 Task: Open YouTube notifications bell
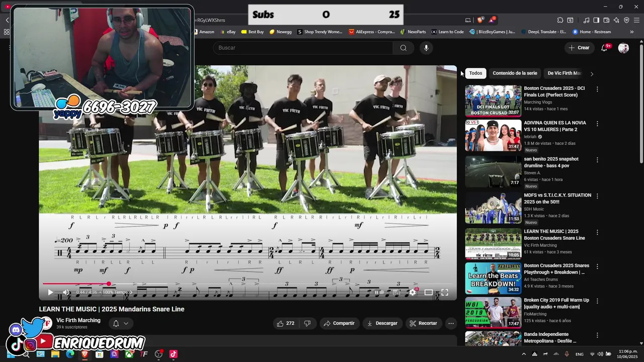(605, 48)
